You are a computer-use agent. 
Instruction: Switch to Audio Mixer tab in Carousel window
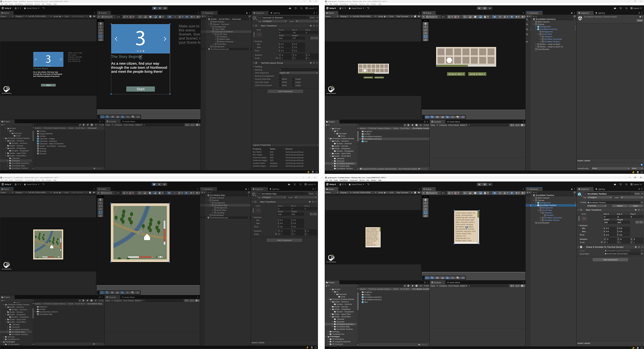(x=129, y=122)
